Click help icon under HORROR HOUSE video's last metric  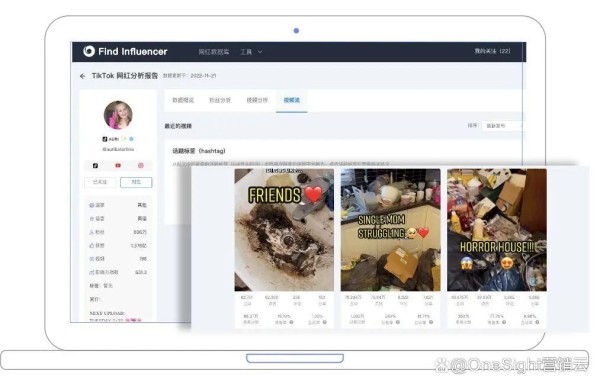[x=537, y=322]
